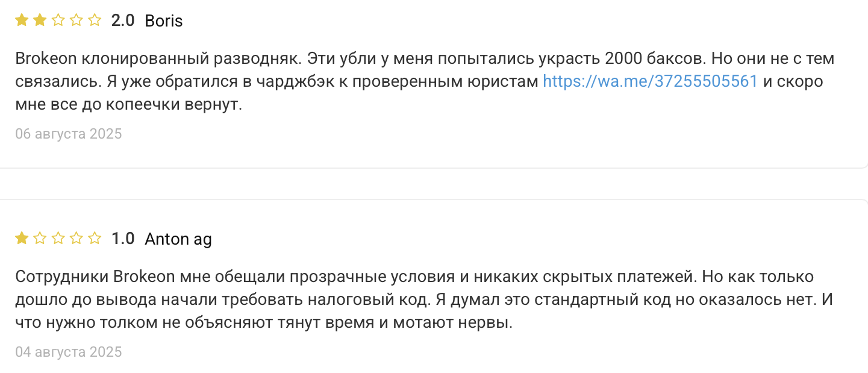The height and width of the screenshot is (373, 868).
Task: Click the second filled star in Boris's review
Action: [x=40, y=20]
